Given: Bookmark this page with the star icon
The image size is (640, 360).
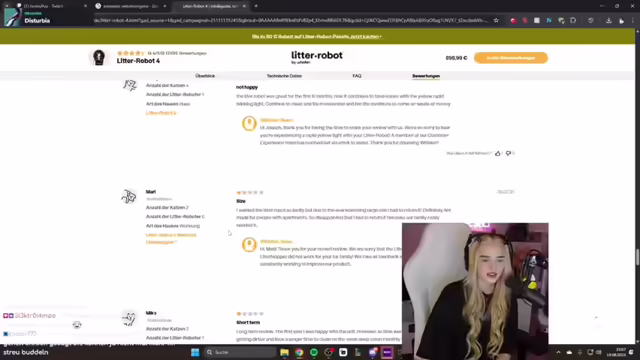Looking at the screenshot, I should pyautogui.click(x=496, y=20).
